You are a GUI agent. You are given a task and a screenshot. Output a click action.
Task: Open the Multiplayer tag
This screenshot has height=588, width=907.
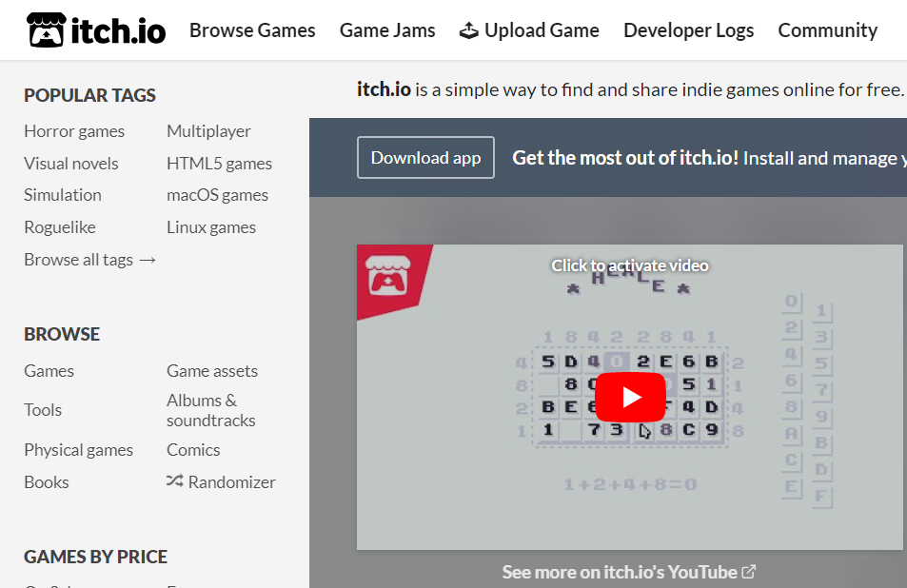point(208,131)
